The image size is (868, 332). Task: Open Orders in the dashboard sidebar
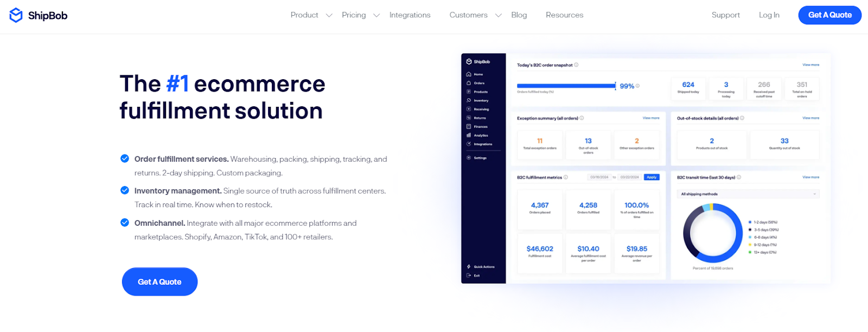click(x=475, y=83)
